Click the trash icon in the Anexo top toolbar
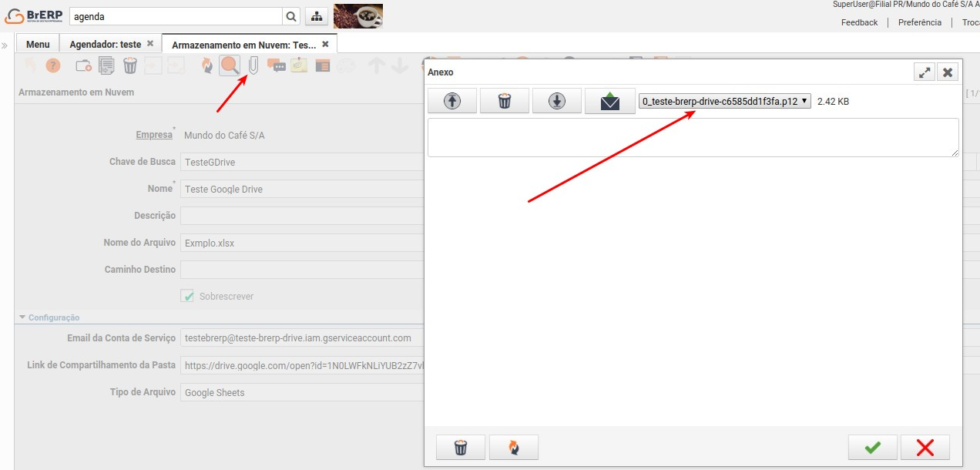980x470 pixels. point(505,101)
